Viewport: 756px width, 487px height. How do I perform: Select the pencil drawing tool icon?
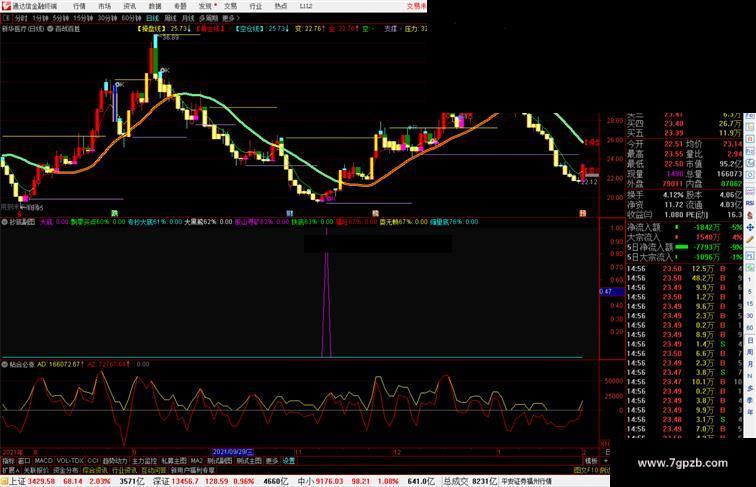(750, 240)
